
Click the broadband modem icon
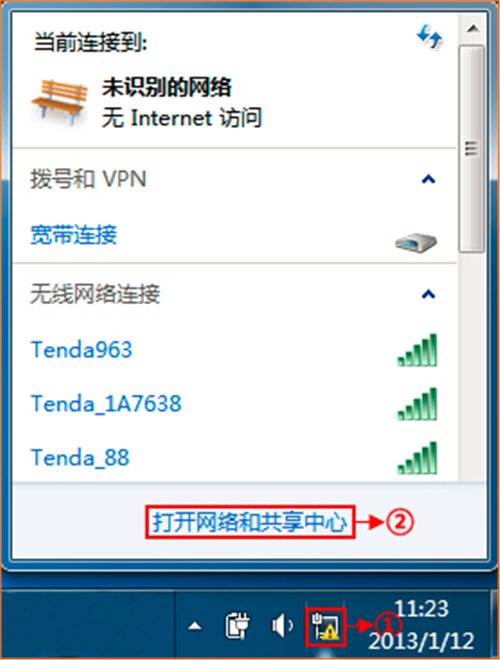(x=416, y=242)
